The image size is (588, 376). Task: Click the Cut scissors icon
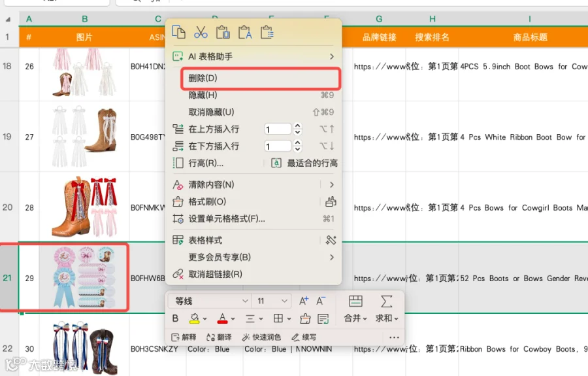point(201,33)
